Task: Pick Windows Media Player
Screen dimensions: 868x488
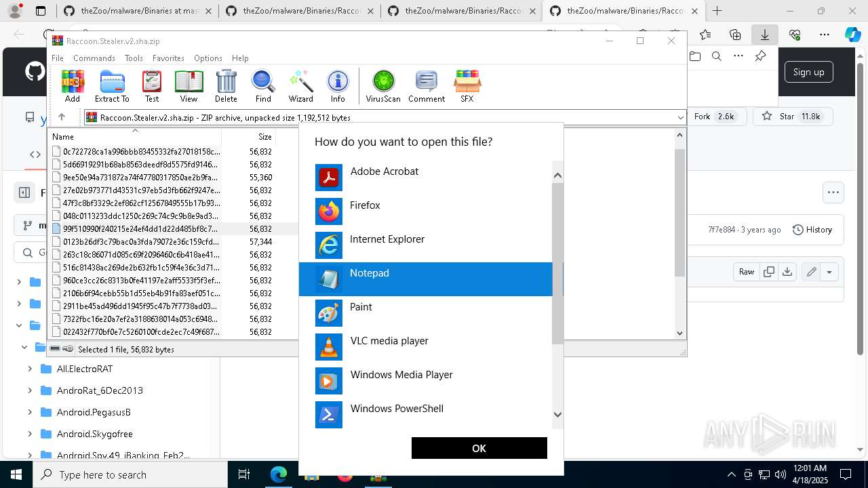Action: click(426, 381)
